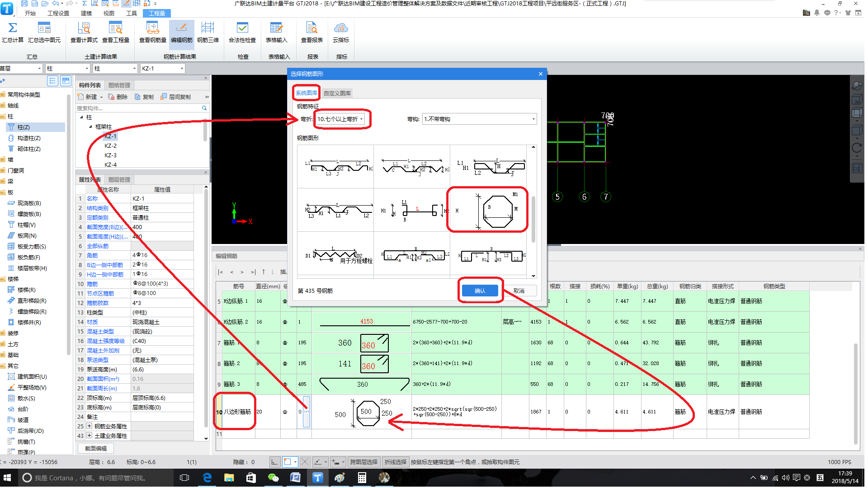Open the 视图 ribbon tab
Image resolution: width=868 pixels, height=488 pixels.
tap(109, 13)
